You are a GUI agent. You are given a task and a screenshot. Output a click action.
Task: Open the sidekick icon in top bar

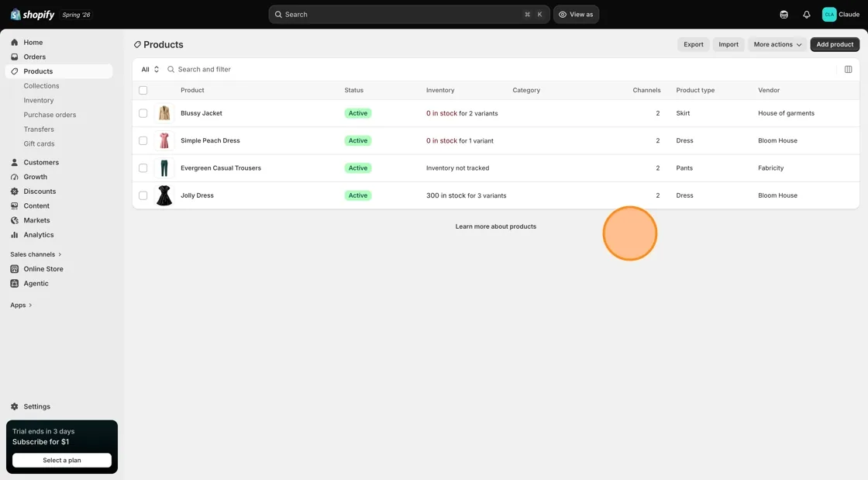click(784, 15)
